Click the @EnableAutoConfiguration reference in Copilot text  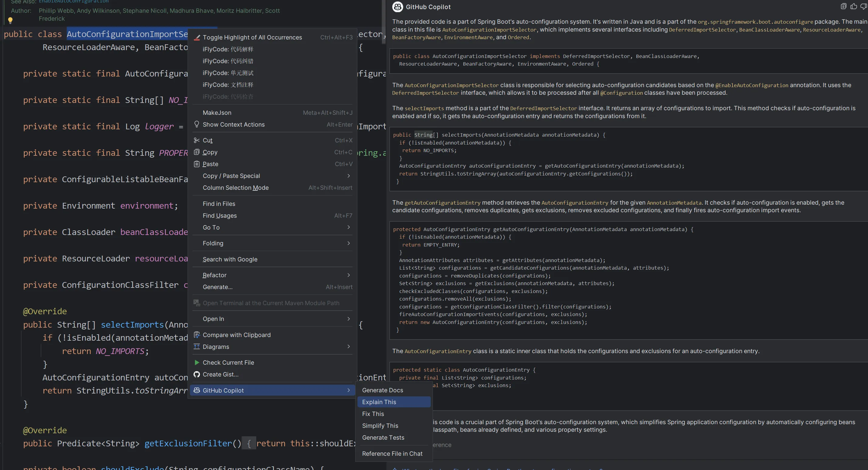click(752, 85)
